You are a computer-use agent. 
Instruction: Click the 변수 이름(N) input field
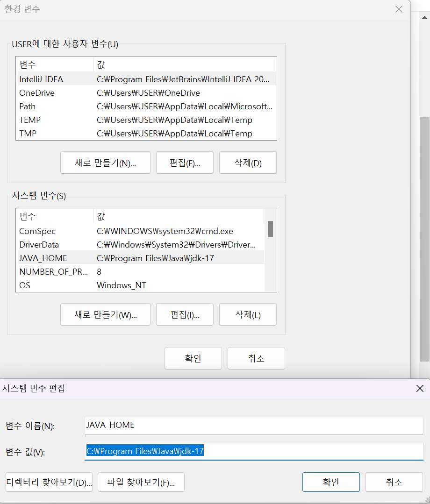[254, 425]
